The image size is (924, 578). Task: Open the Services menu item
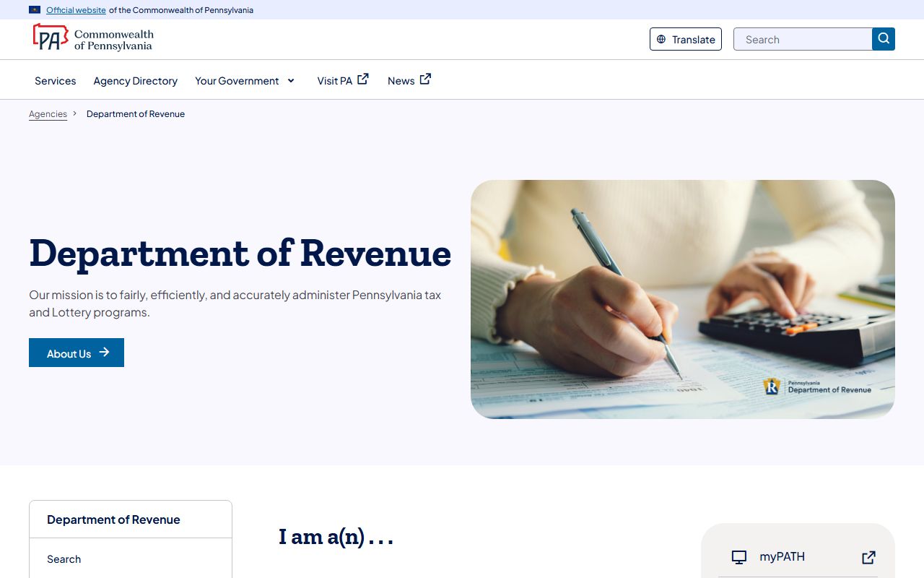(56, 81)
